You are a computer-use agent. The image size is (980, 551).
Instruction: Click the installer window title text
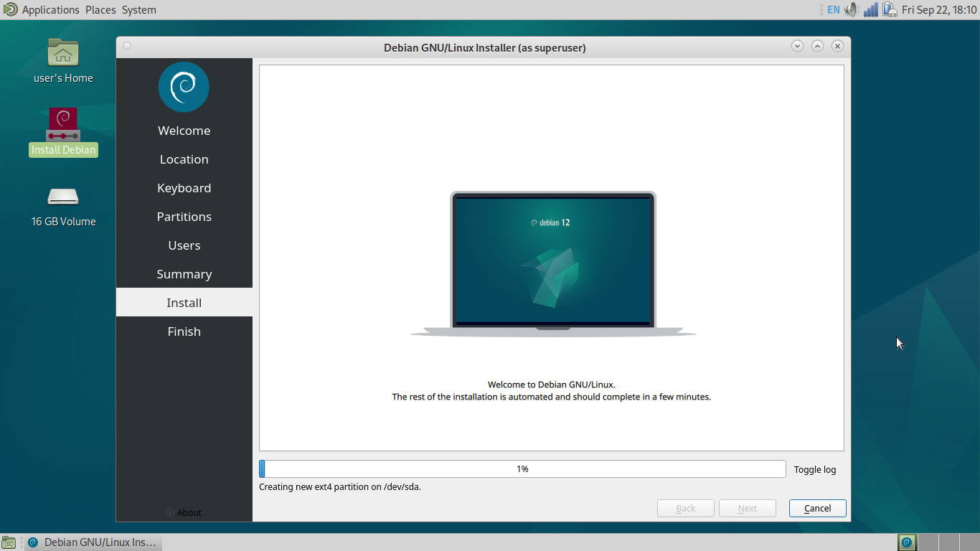(485, 47)
